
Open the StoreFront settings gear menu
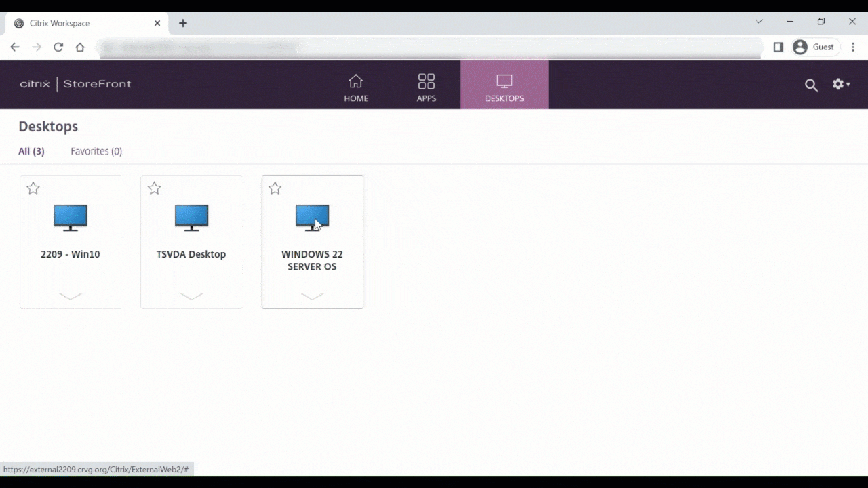[x=841, y=85]
